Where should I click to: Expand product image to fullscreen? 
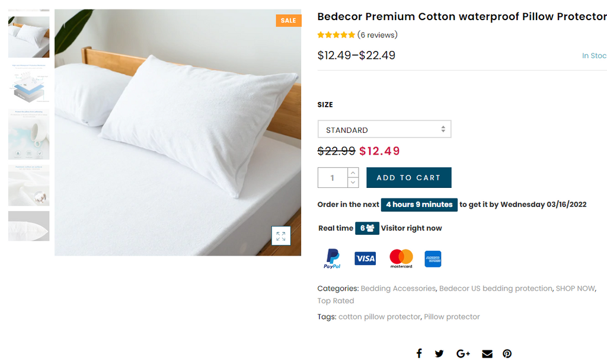pyautogui.click(x=281, y=235)
